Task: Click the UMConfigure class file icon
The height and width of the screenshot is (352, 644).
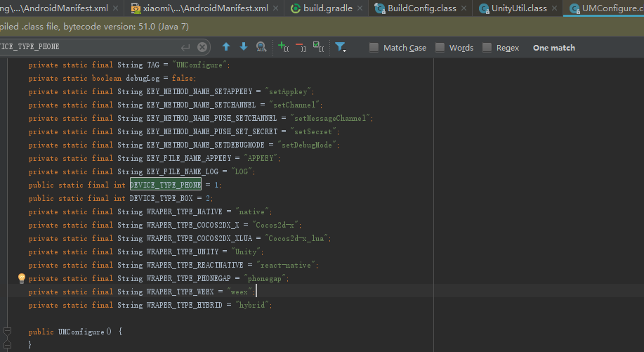Action: pos(574,8)
